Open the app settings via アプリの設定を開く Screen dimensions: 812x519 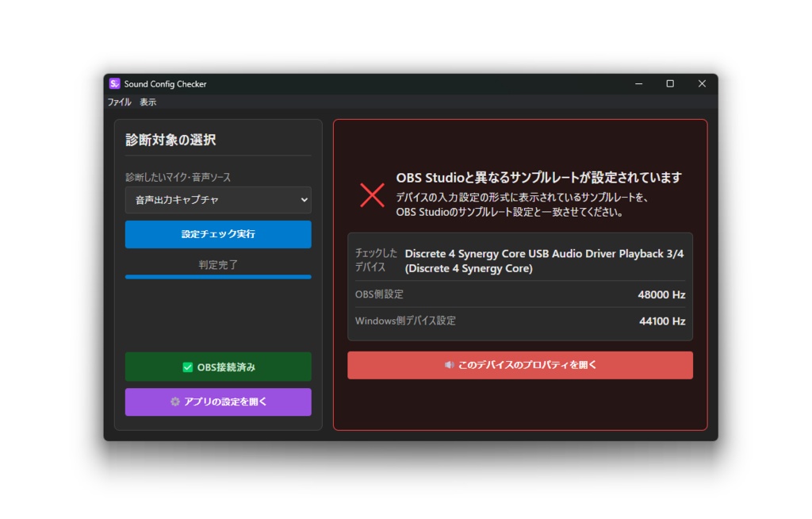click(x=217, y=402)
